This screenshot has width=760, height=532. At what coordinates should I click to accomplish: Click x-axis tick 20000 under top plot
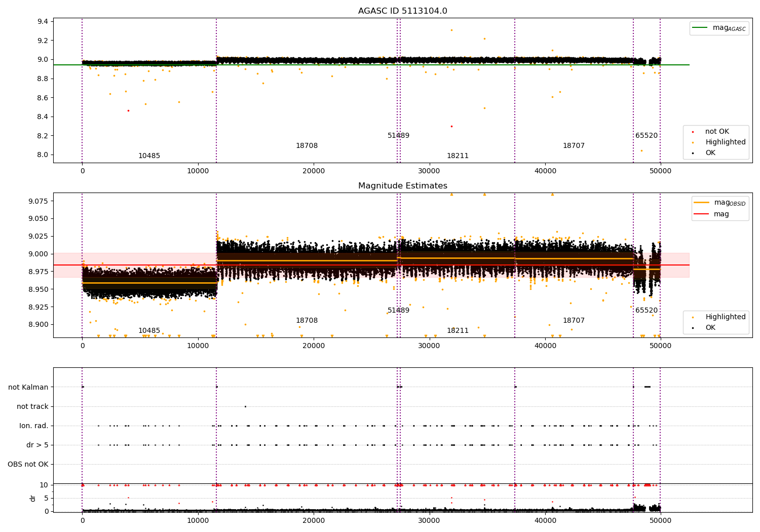click(x=314, y=171)
